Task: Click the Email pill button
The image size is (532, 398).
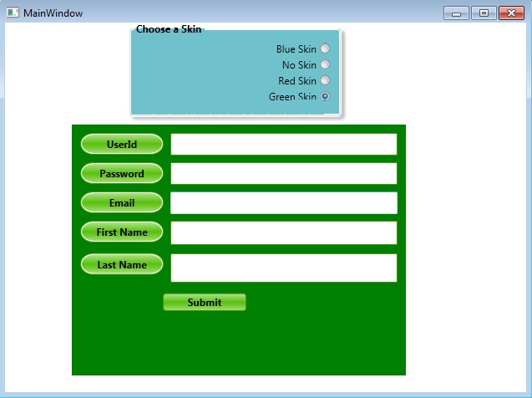Action: pyautogui.click(x=122, y=202)
